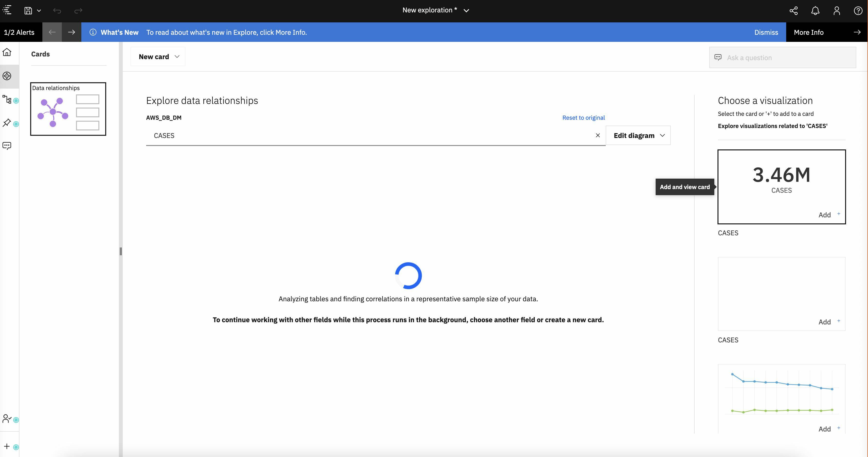
Task: Click More Info on alert banner
Action: (x=809, y=32)
